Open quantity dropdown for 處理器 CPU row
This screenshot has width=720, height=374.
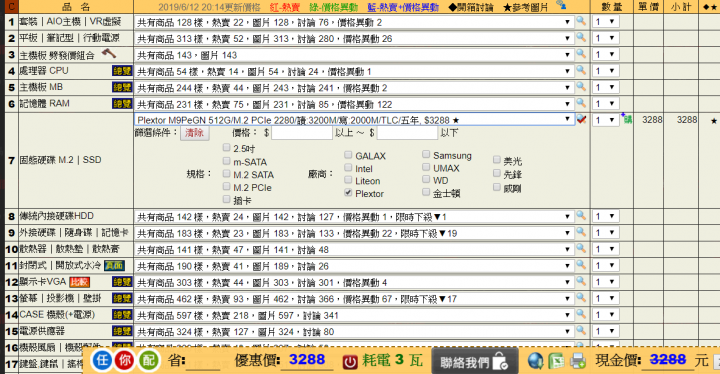click(605, 71)
